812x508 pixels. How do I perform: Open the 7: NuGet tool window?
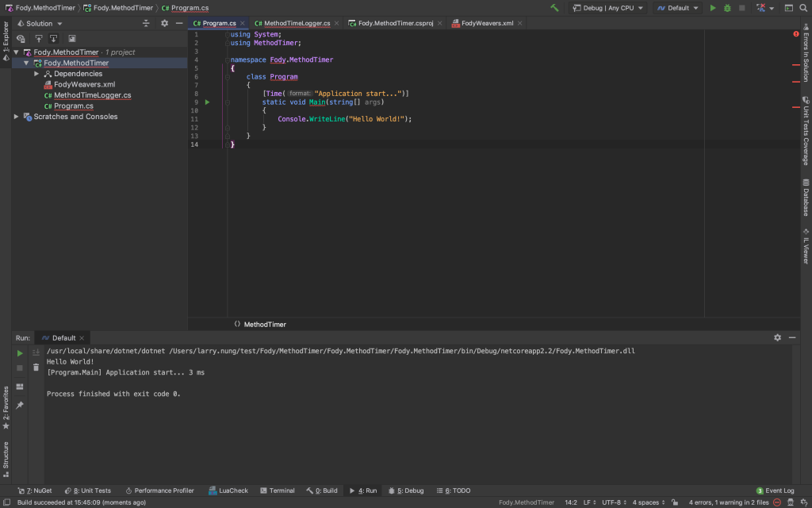35,491
